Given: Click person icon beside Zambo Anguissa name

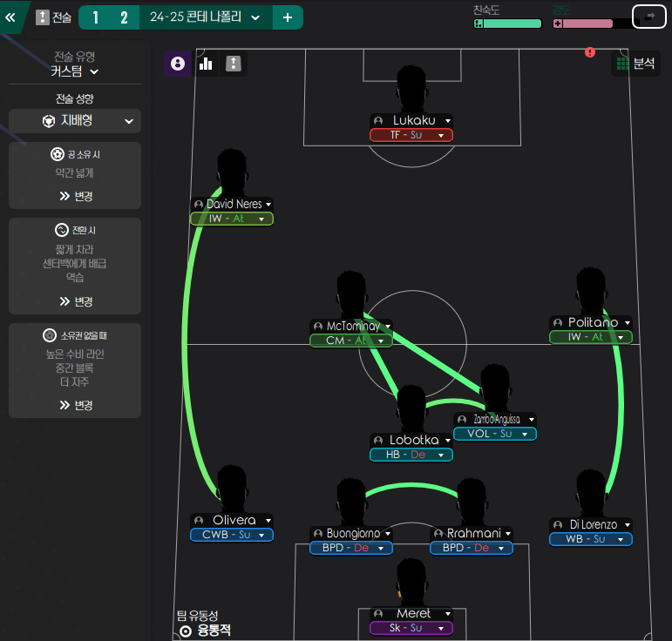Looking at the screenshot, I should click(x=462, y=419).
